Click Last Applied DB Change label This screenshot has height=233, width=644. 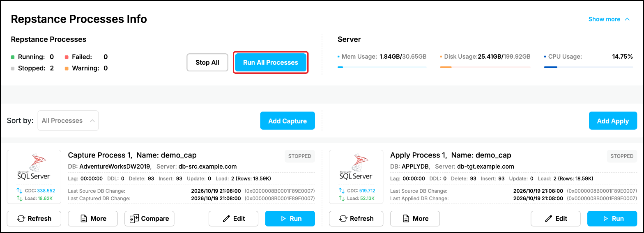click(419, 199)
